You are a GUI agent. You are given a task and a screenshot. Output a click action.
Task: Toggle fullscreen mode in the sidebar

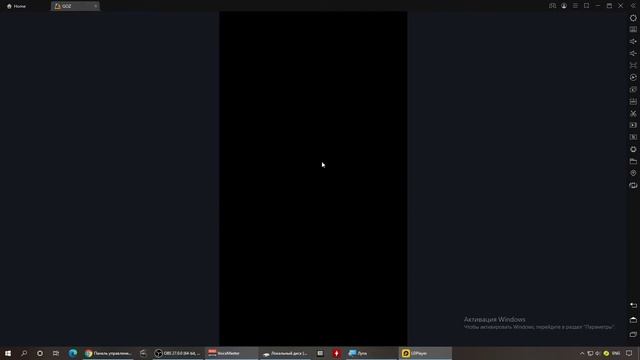(x=633, y=65)
